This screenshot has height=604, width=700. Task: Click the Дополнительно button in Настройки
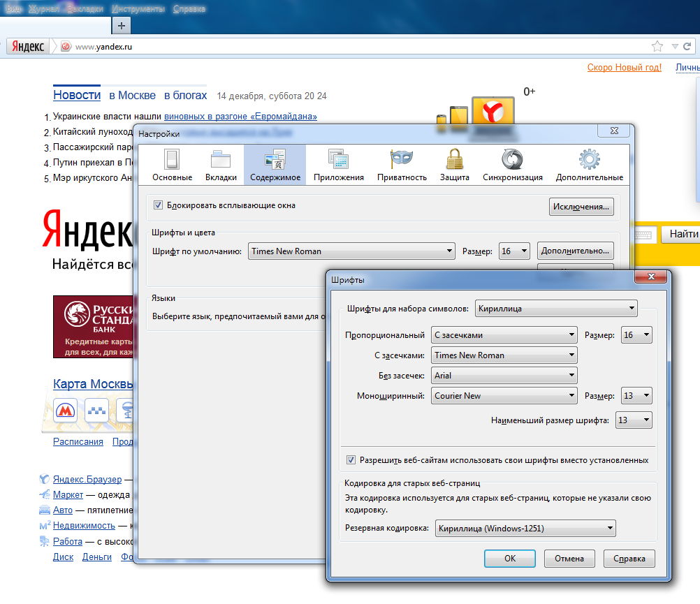(575, 251)
